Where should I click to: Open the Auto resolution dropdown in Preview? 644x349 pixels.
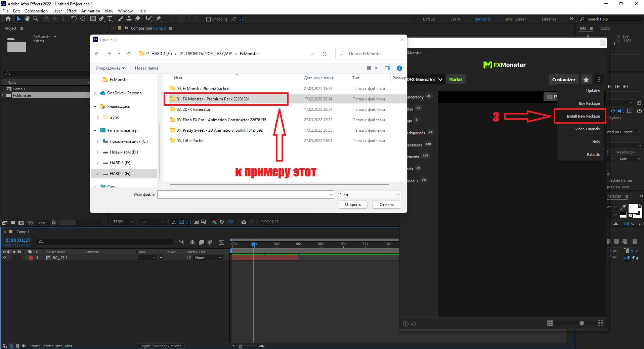629,159
